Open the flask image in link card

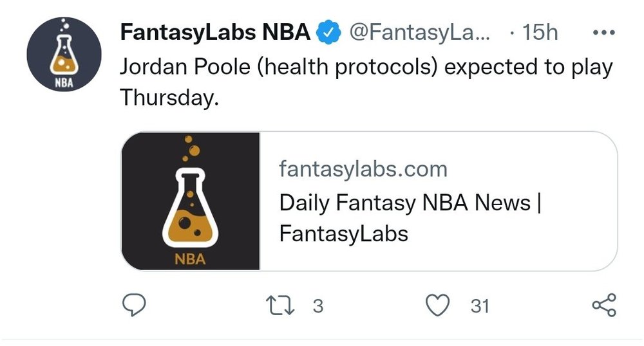coord(191,201)
